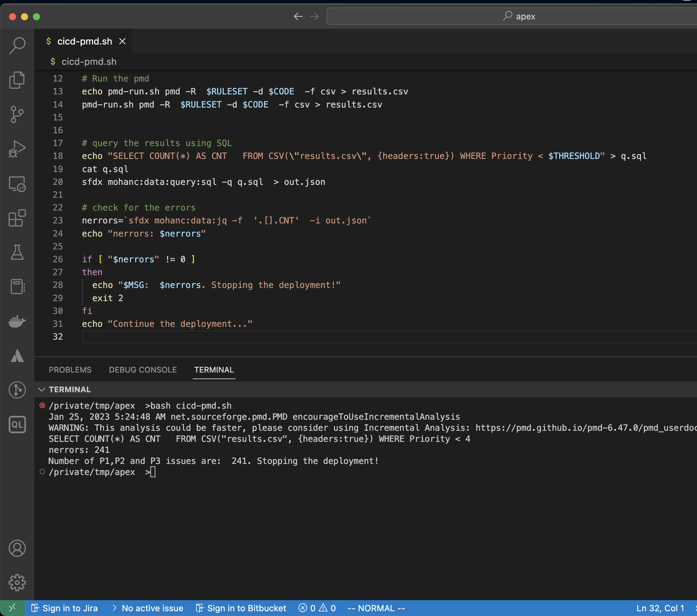Click the '# check for the errors' comment

(x=138, y=208)
